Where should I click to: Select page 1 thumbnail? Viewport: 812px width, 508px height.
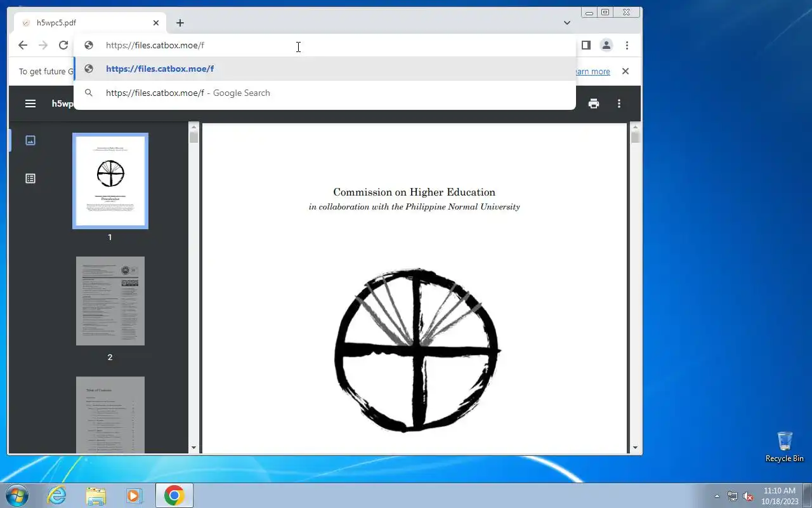pos(110,181)
